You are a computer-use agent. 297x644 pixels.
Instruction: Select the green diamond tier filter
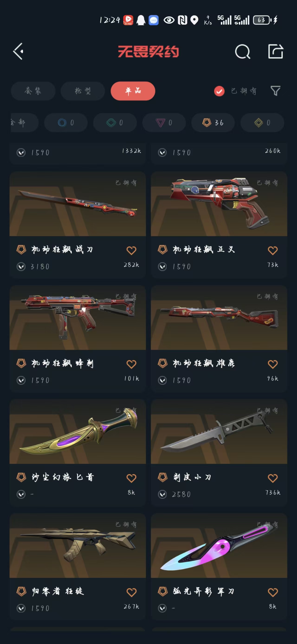point(115,122)
